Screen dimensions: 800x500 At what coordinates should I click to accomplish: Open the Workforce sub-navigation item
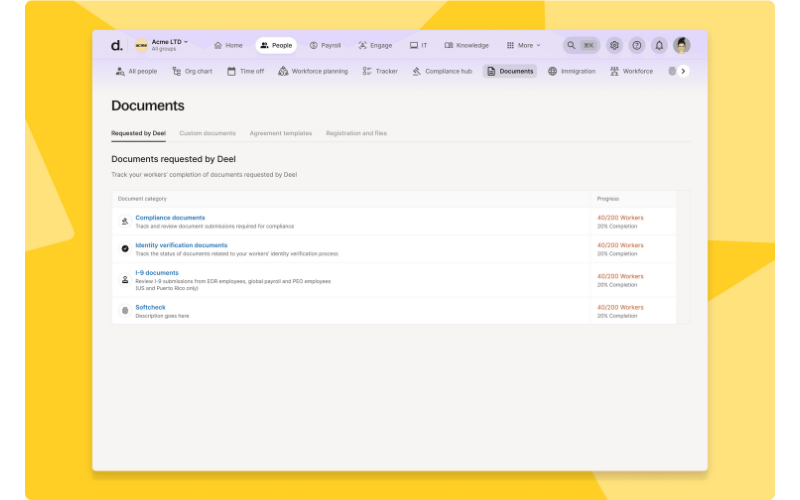pyautogui.click(x=631, y=71)
